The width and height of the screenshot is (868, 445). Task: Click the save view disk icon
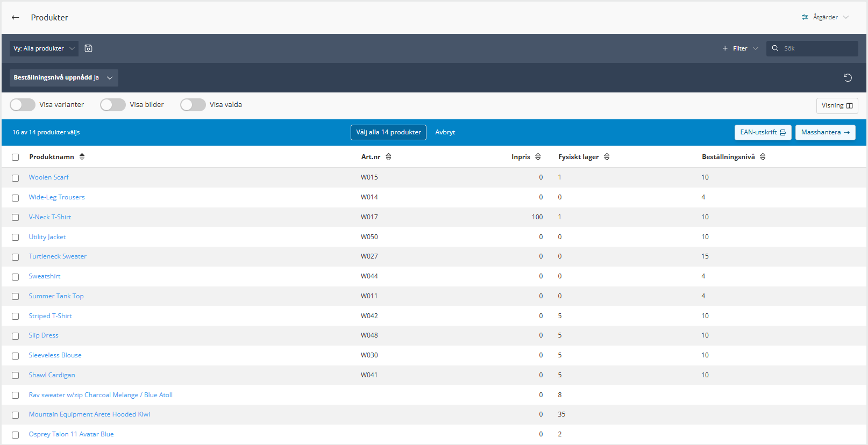click(89, 48)
